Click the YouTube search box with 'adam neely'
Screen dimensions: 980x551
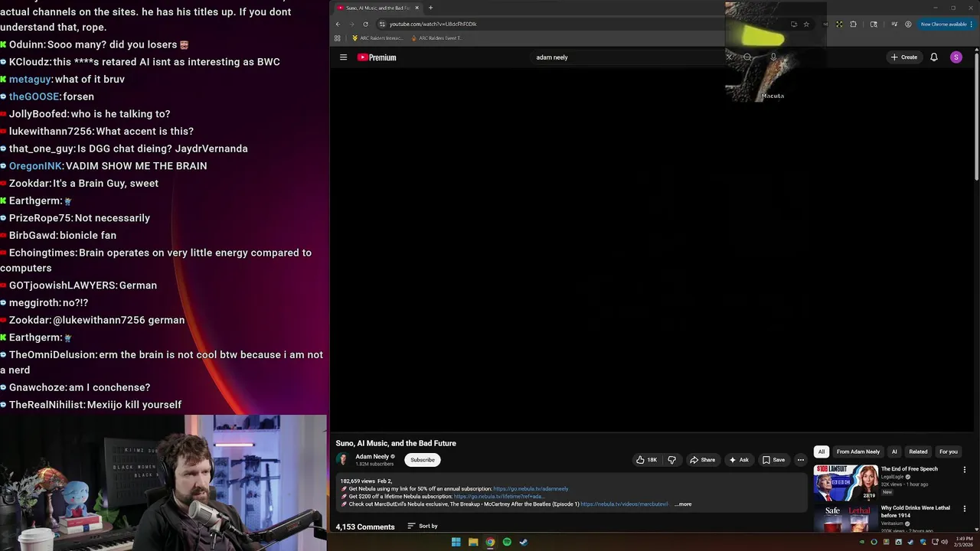[x=628, y=57]
